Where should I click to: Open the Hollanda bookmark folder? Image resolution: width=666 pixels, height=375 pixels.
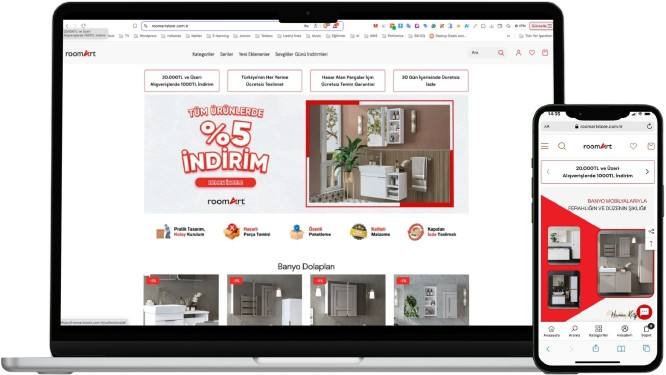coord(171,36)
